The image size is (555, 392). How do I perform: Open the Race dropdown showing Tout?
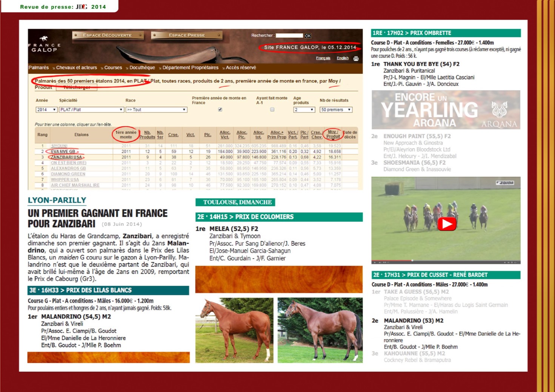pyautogui.click(x=157, y=110)
